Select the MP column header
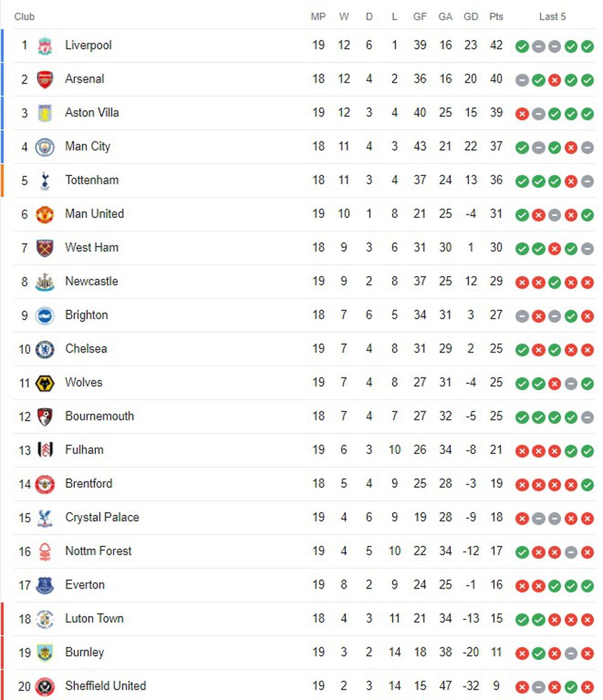Image resolution: width=603 pixels, height=700 pixels. 318,16
